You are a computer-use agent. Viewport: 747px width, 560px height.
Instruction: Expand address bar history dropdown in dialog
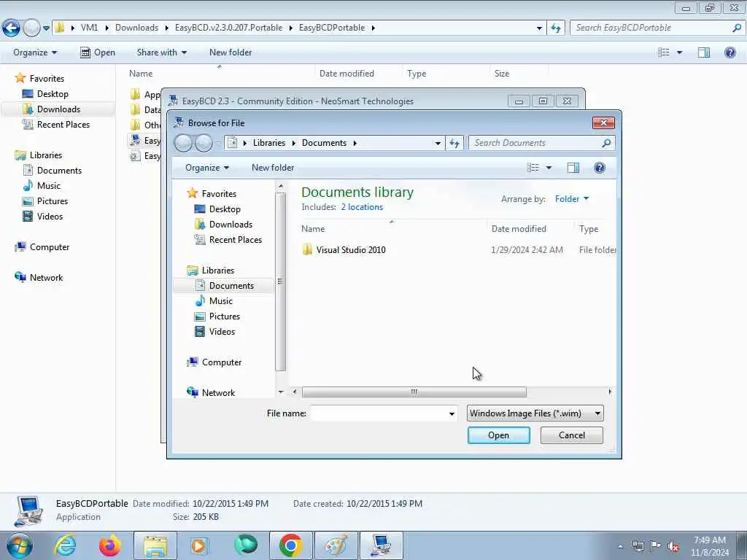(x=438, y=143)
